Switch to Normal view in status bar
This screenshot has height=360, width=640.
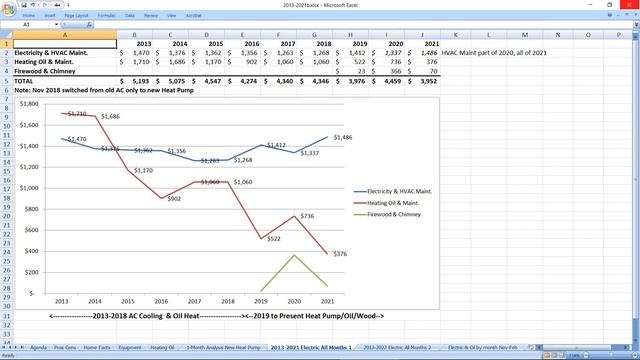click(547, 356)
